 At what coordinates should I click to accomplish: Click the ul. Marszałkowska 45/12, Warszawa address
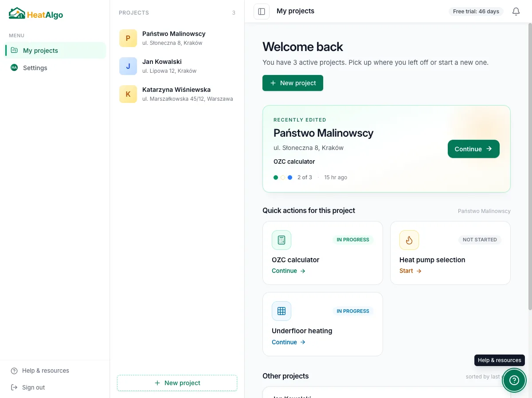coord(188,99)
